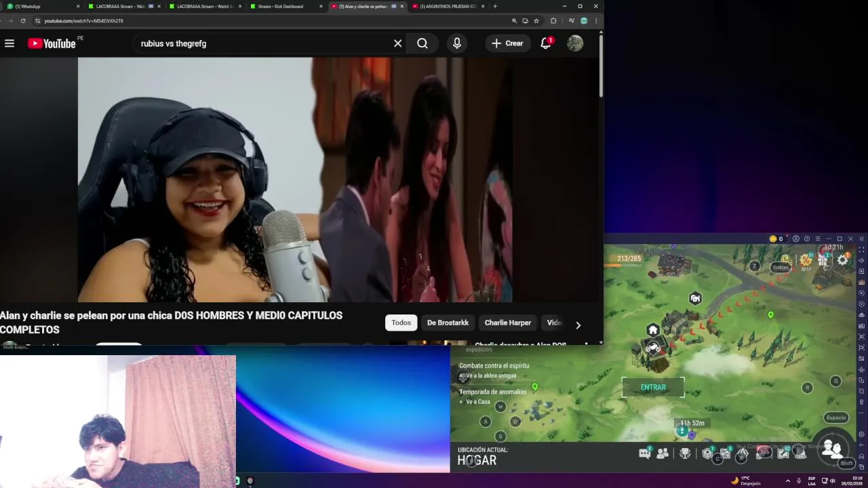This screenshot has width=868, height=488.
Task: Switch to the Stream - Kick Dashboard tab
Action: (x=285, y=6)
